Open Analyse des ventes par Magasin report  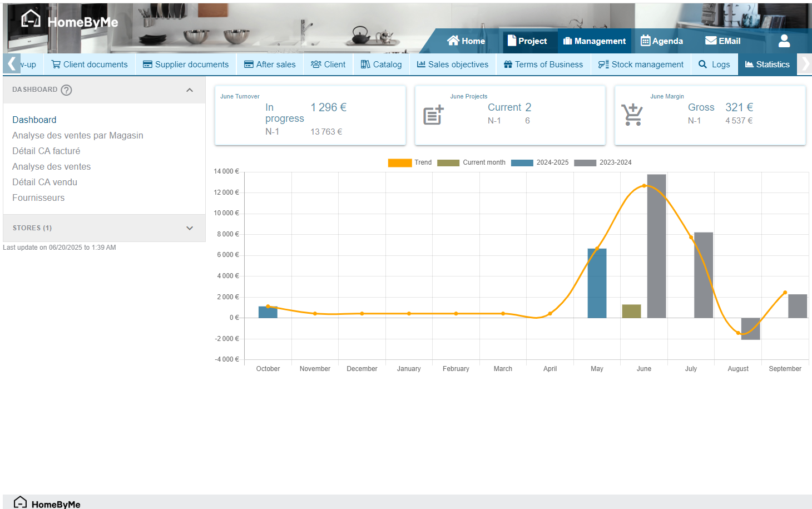coord(78,135)
